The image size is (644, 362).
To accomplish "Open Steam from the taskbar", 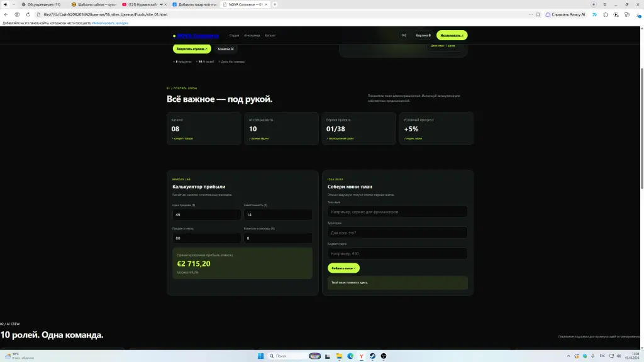I will tap(372, 356).
